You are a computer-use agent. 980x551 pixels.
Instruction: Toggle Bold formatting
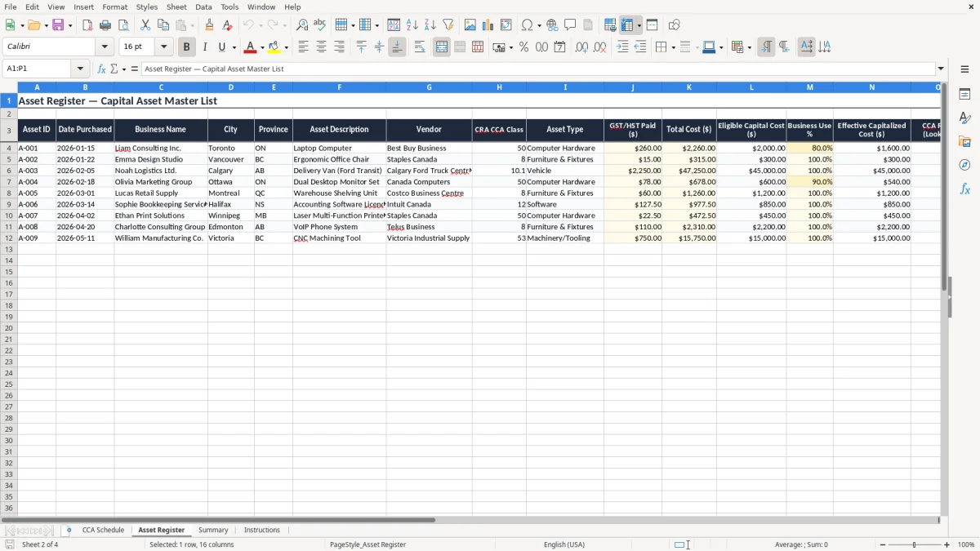click(x=186, y=47)
